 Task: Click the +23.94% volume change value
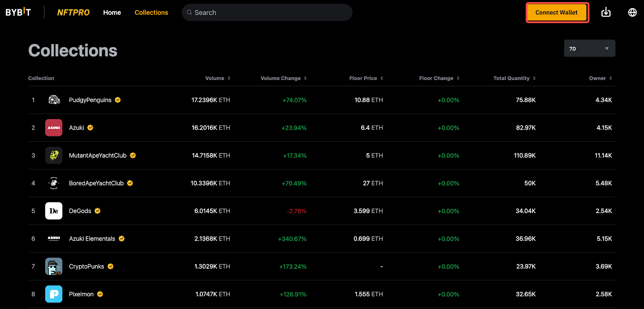[x=294, y=128]
